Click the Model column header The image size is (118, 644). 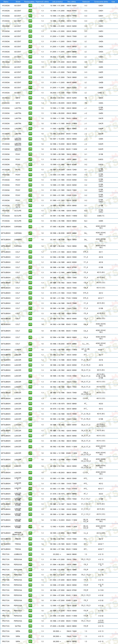[18, 2]
